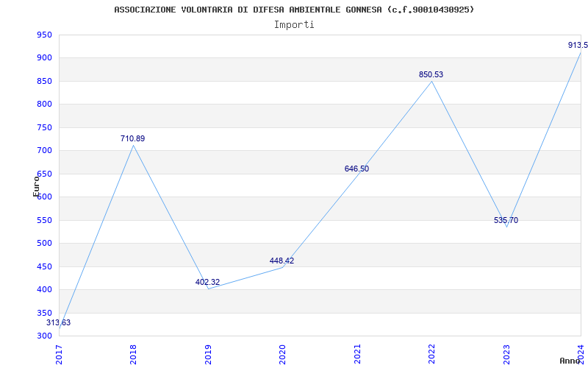The width and height of the screenshot is (588, 368).
Task: Select the 710.89 peak data label
Action: click(133, 138)
